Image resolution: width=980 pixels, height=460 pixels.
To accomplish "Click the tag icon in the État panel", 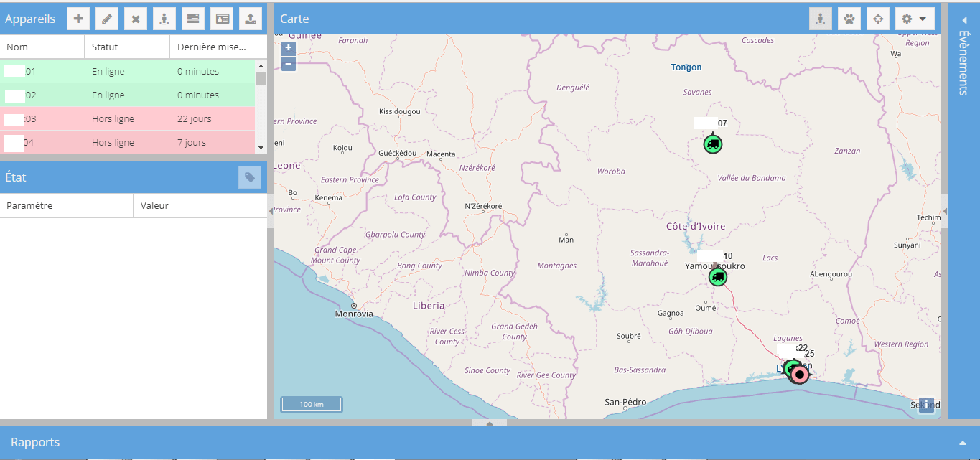I will pos(250,177).
